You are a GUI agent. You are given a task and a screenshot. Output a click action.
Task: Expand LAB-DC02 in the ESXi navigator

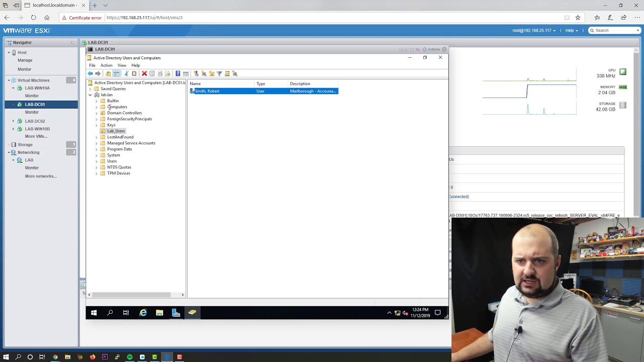[14, 121]
